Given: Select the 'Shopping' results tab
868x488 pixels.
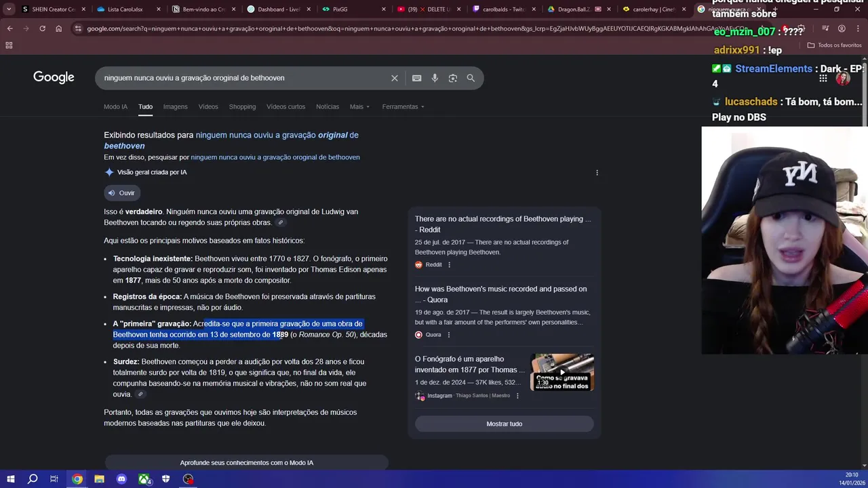Looking at the screenshot, I should coord(242,106).
